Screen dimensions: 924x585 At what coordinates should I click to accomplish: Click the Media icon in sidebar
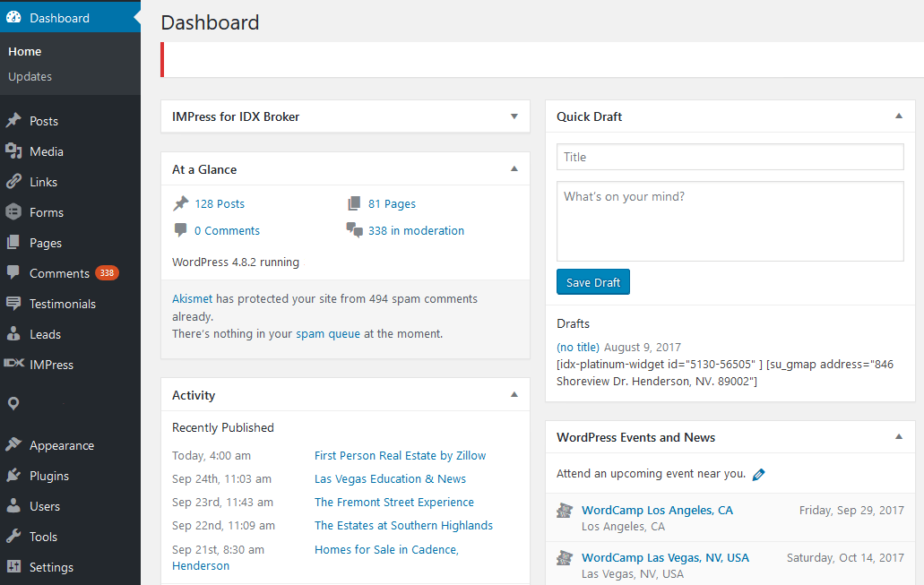(x=13, y=151)
